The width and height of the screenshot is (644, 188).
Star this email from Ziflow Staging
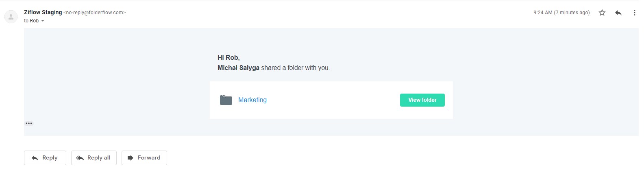coord(602,13)
